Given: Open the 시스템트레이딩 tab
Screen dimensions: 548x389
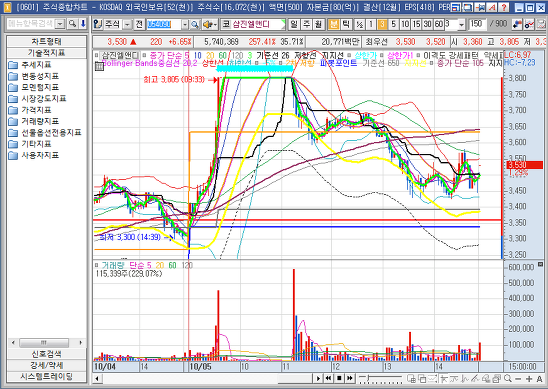Looking at the screenshot, I should click(x=46, y=376).
